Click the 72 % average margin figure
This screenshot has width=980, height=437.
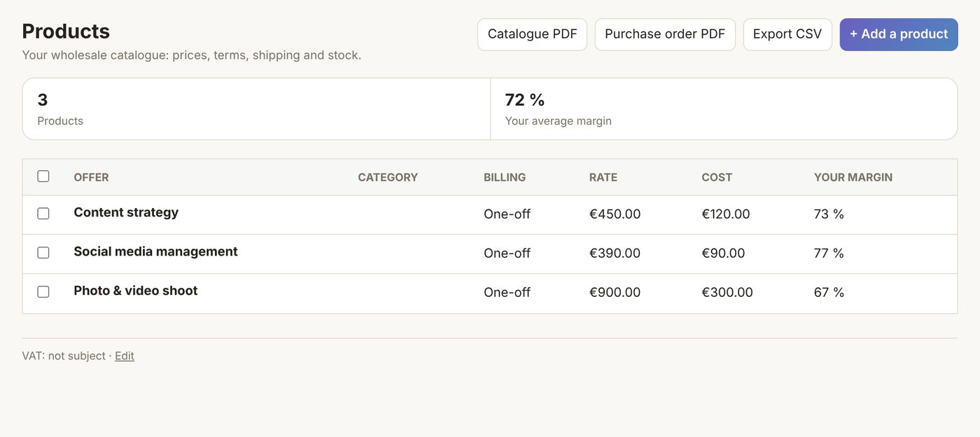click(x=525, y=99)
